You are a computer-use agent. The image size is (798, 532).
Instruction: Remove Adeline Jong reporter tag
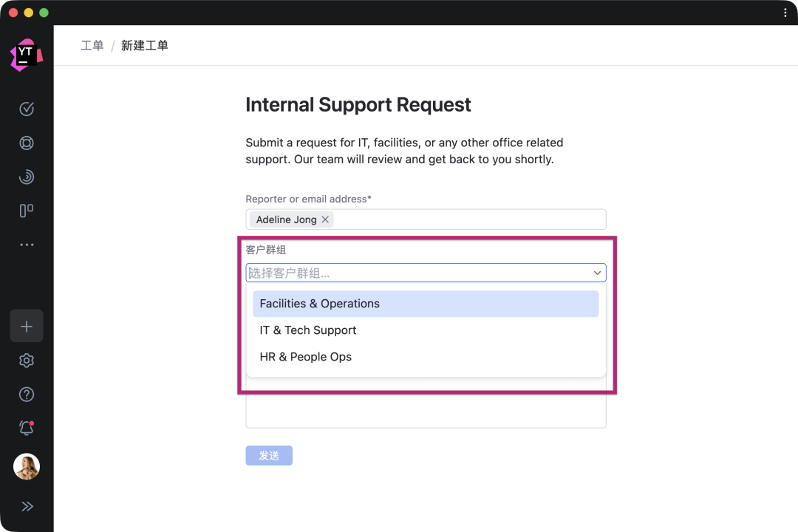325,219
